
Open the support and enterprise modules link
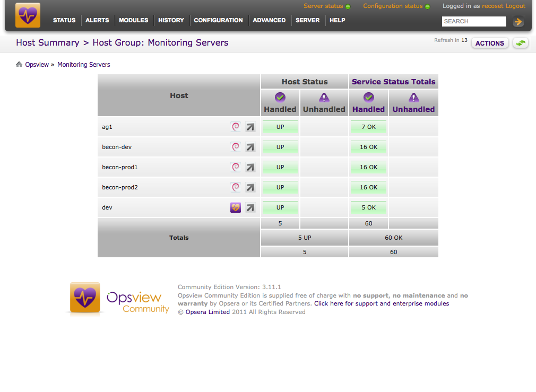pos(382,303)
